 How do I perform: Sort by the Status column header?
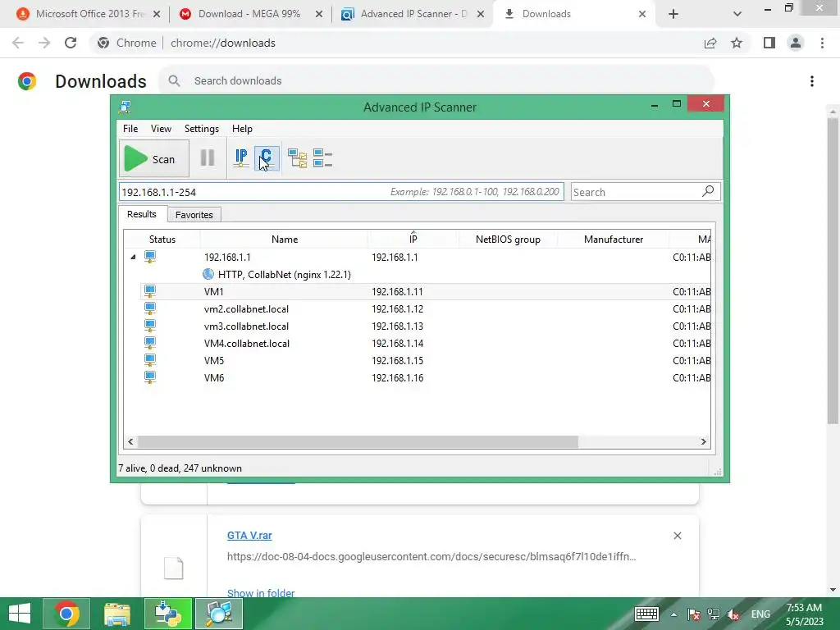(162, 239)
